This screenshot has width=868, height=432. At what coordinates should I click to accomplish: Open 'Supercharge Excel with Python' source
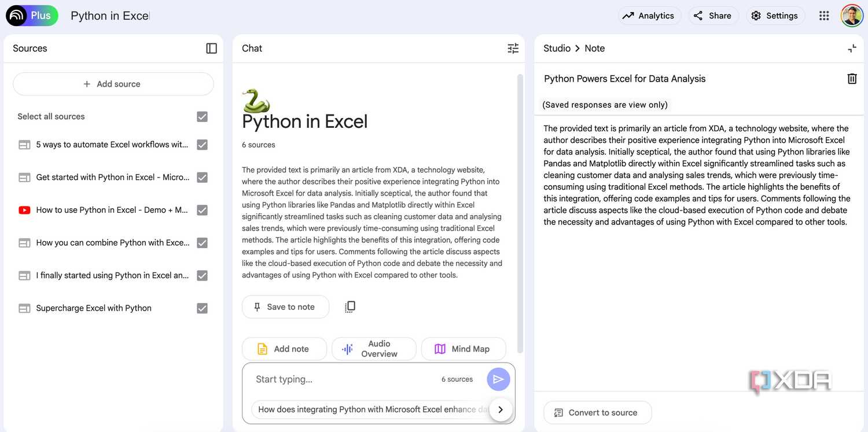94,308
